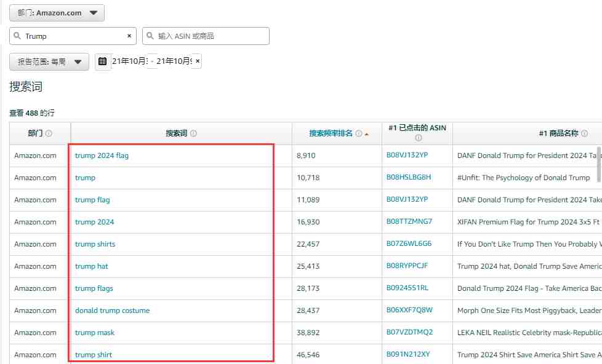Toggle the sort arrow beside 搜索频率排名
Viewport: 602px width, 364px height.
coord(367,134)
